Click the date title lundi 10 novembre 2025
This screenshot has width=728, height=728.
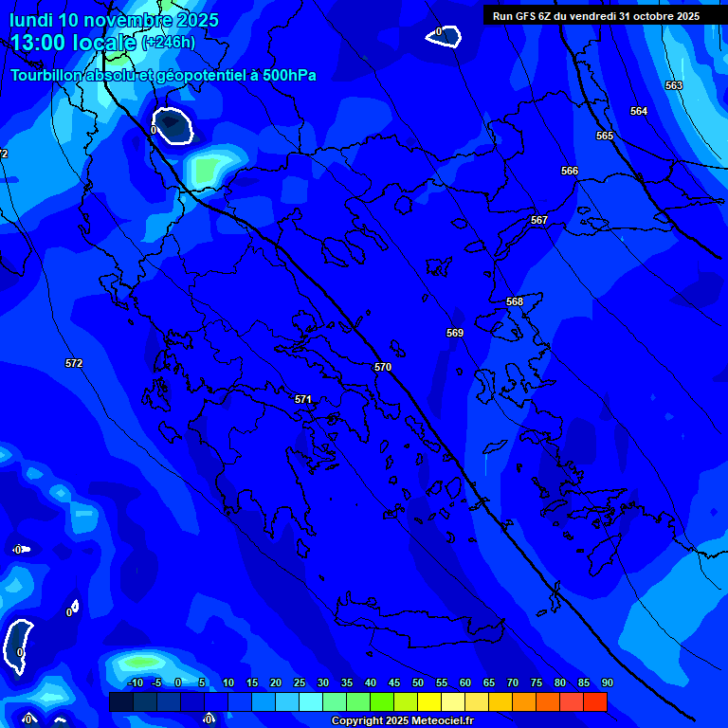pyautogui.click(x=115, y=20)
